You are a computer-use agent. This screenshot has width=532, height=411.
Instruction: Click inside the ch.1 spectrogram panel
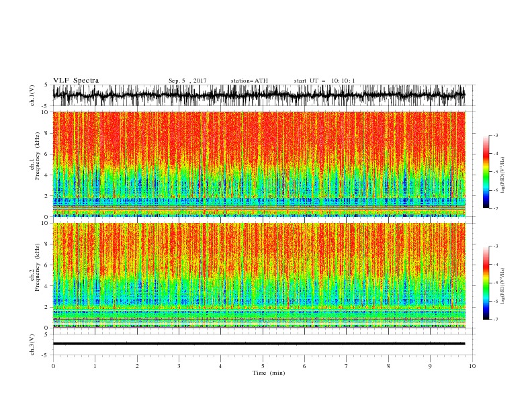tap(259, 164)
